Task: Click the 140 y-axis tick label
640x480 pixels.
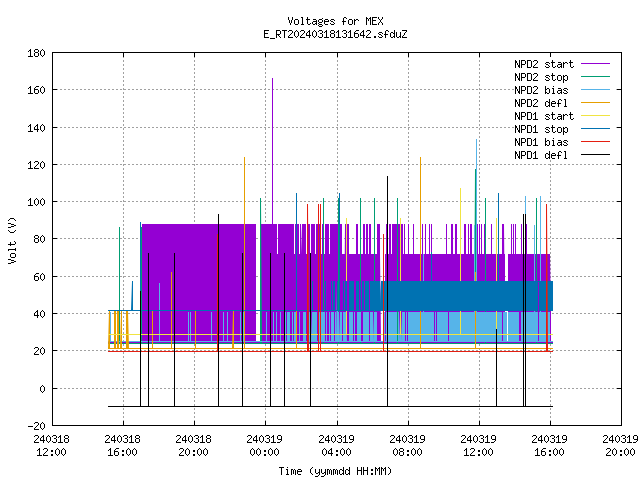Action: click(36, 128)
